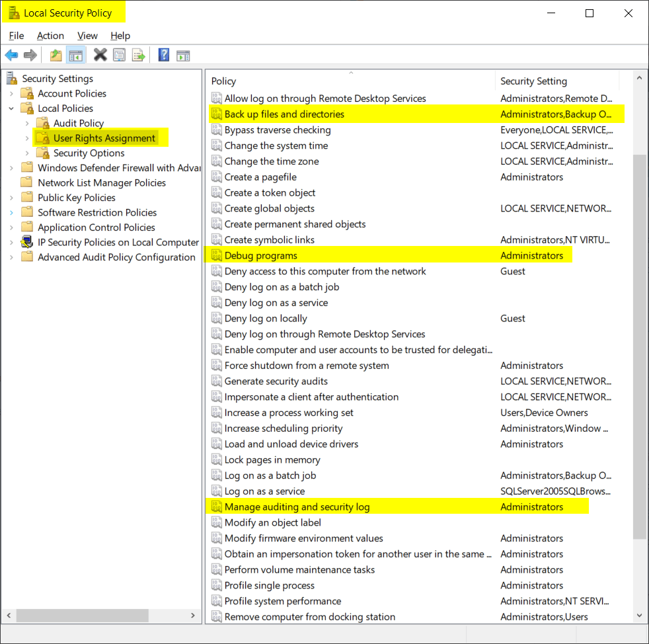Screen dimensions: 649x644
Task: Click the Back navigation arrow in toolbar
Action: point(11,55)
